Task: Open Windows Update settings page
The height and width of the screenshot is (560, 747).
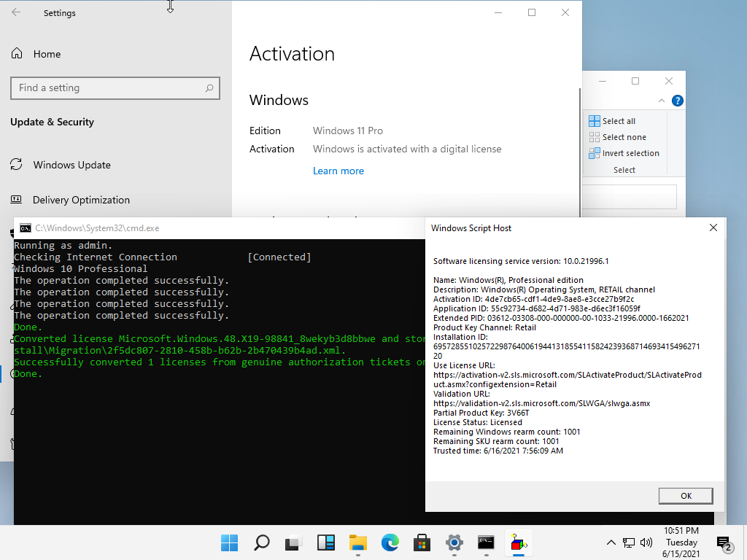Action: (x=71, y=165)
